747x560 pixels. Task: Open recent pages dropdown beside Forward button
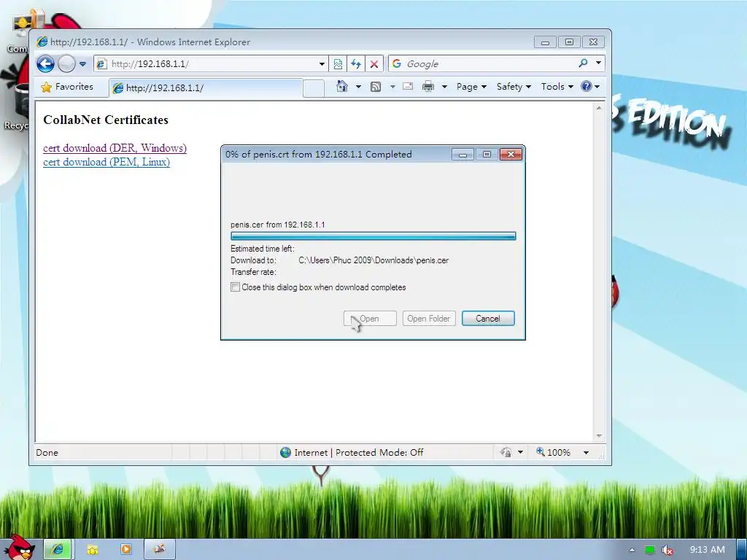click(x=83, y=64)
